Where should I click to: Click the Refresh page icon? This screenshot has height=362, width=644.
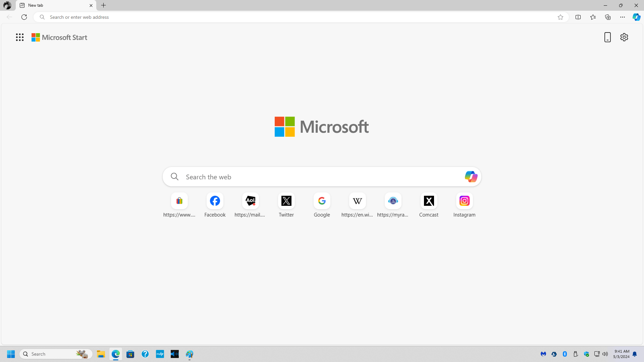pyautogui.click(x=24, y=17)
